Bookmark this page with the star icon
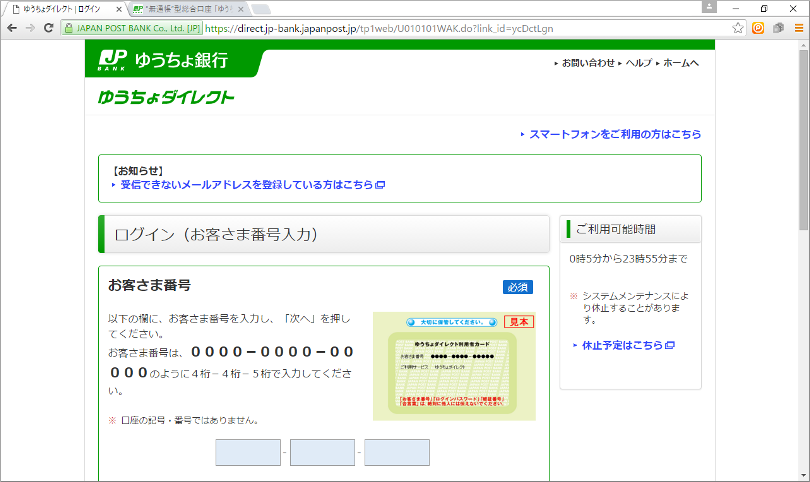Image resolution: width=810 pixels, height=482 pixels. tap(738, 28)
